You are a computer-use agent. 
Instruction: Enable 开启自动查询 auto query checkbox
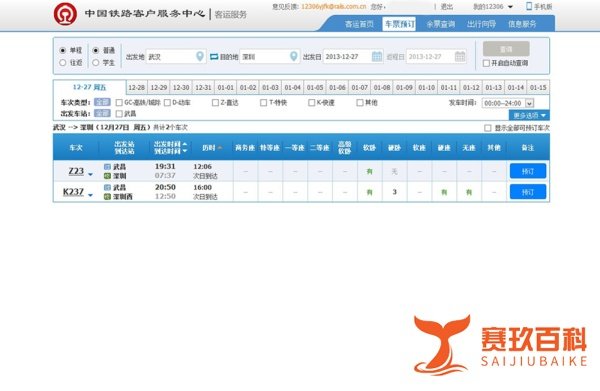click(x=486, y=63)
